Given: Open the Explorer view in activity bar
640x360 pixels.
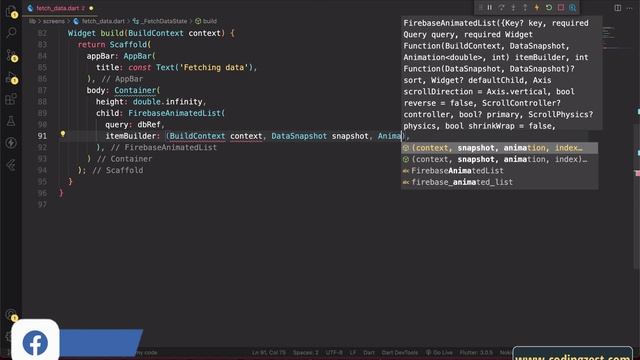Looking at the screenshot, I should click(11, 11).
